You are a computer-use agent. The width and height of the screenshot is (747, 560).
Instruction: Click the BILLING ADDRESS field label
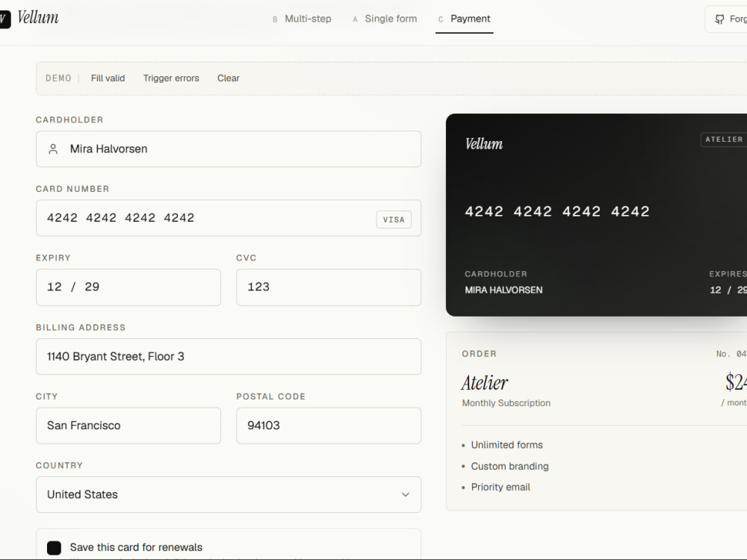(81, 328)
